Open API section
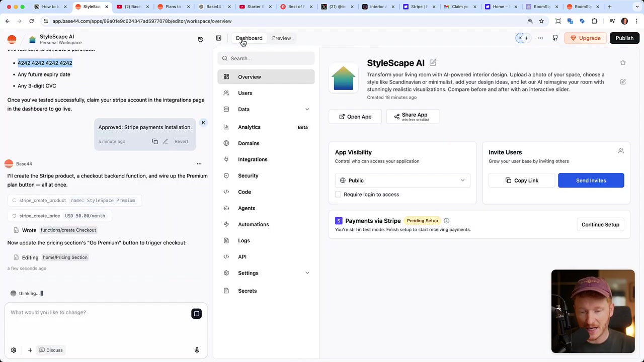Screen dimensions: 644x362 [266, 257]
